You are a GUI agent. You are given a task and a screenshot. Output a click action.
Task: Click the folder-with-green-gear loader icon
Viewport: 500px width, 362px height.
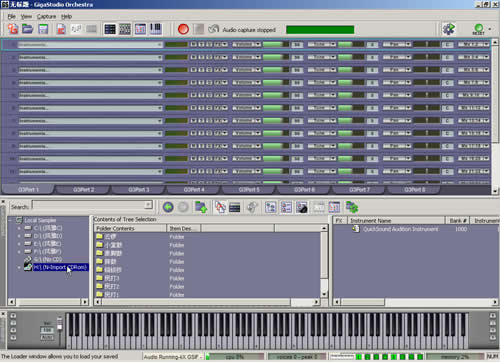pos(352,207)
